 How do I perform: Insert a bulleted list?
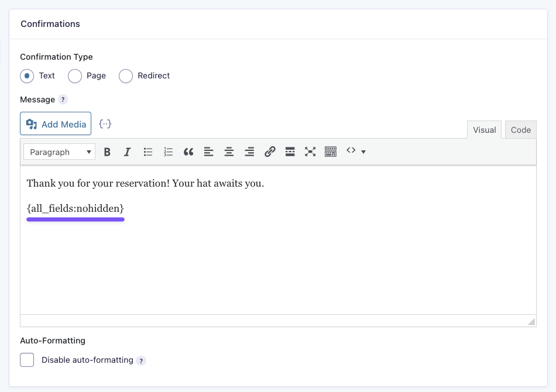click(148, 152)
